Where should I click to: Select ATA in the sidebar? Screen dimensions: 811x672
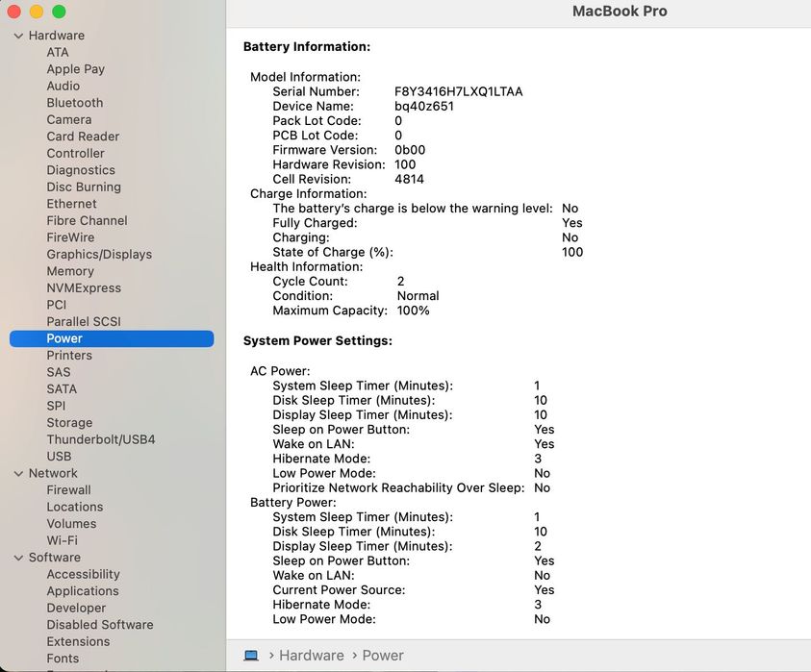pyautogui.click(x=58, y=52)
